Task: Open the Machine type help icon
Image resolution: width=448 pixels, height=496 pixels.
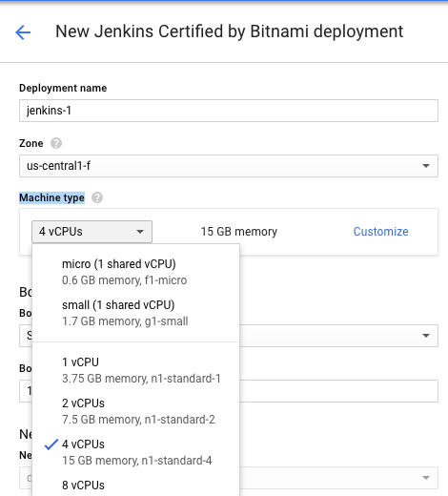Action: coord(97,197)
